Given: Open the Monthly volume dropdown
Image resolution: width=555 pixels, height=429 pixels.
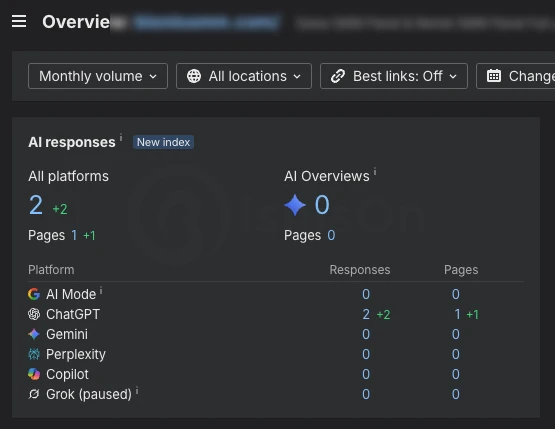Looking at the screenshot, I should point(98,76).
